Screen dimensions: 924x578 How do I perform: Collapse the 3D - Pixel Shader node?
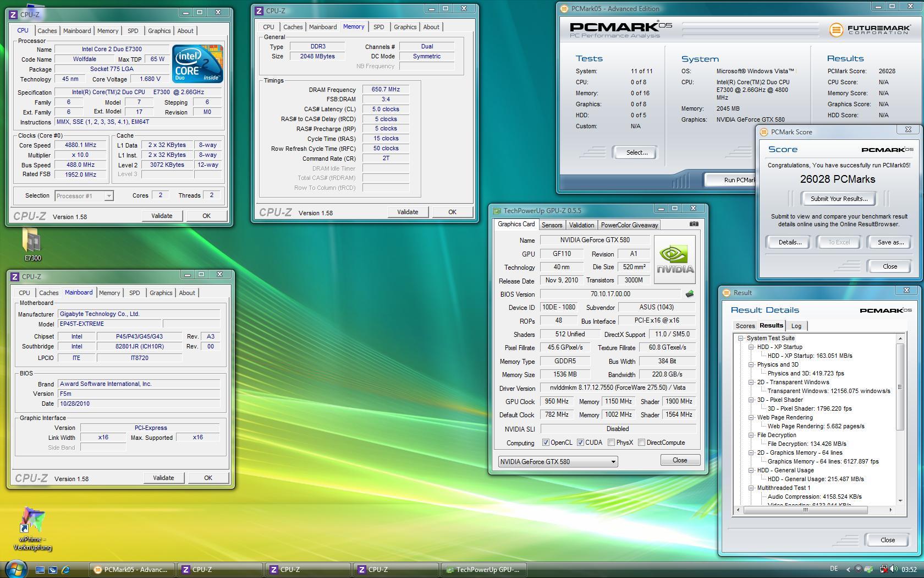click(x=751, y=400)
